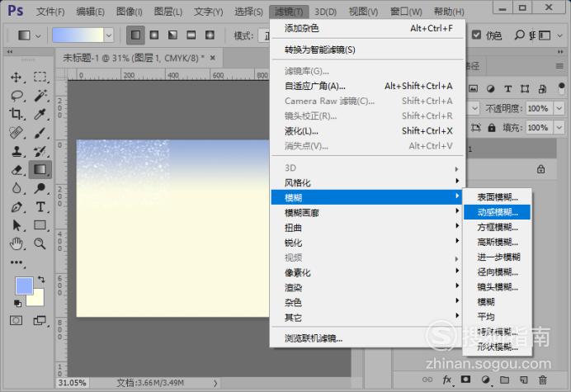This screenshot has width=571, height=392.
Task: Select the Hand tool
Action: click(16, 243)
